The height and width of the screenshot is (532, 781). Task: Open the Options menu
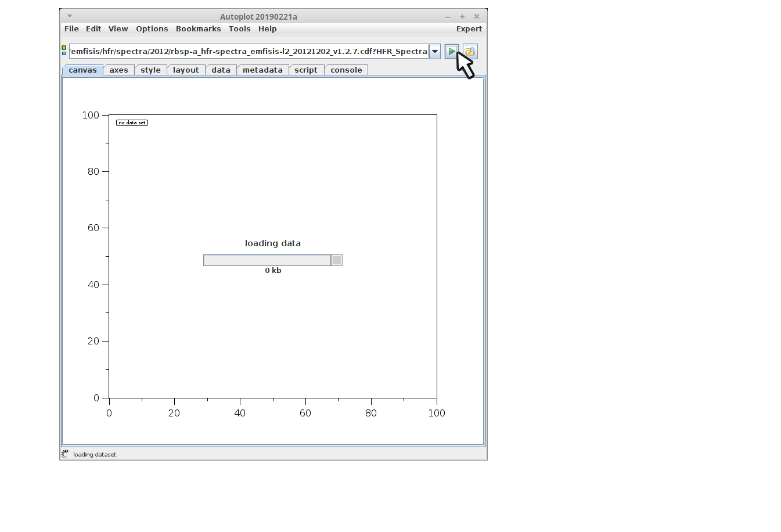coord(152,29)
